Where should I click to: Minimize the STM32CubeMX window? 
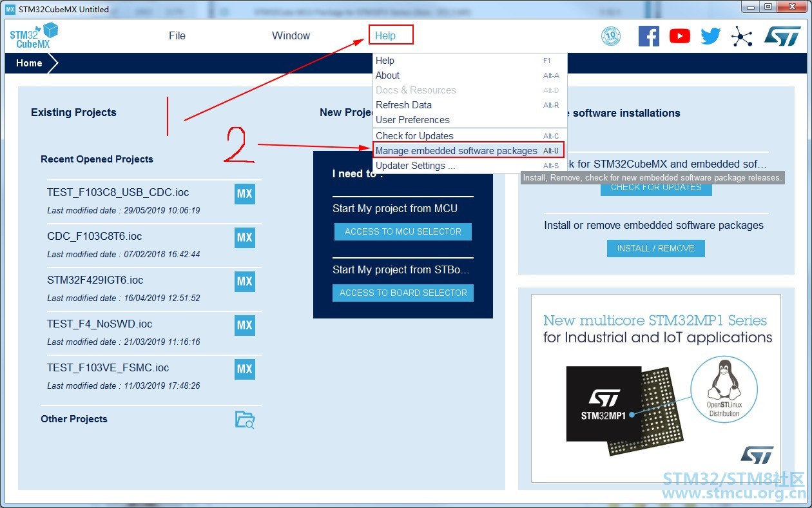pos(751,6)
